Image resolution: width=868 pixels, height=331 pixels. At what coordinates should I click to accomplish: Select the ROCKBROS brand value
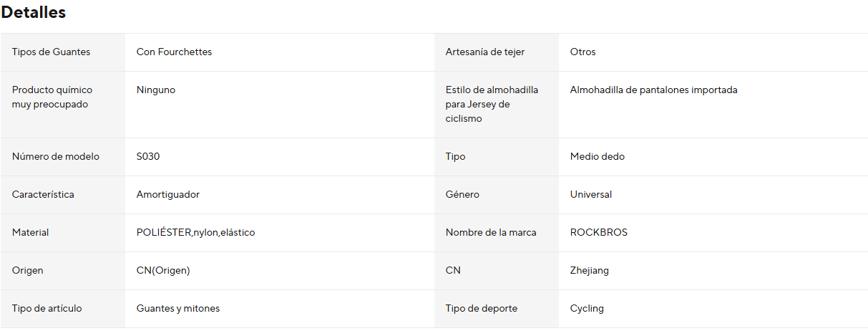click(x=598, y=233)
